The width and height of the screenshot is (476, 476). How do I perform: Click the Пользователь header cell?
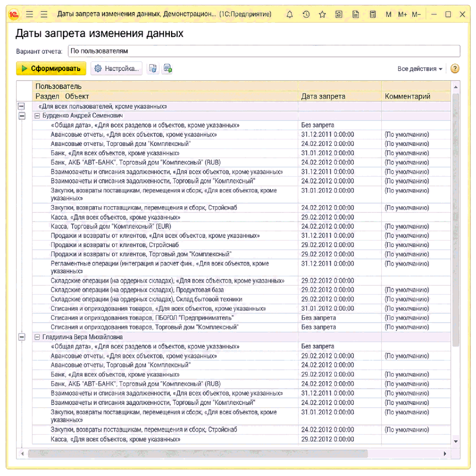(x=165, y=86)
